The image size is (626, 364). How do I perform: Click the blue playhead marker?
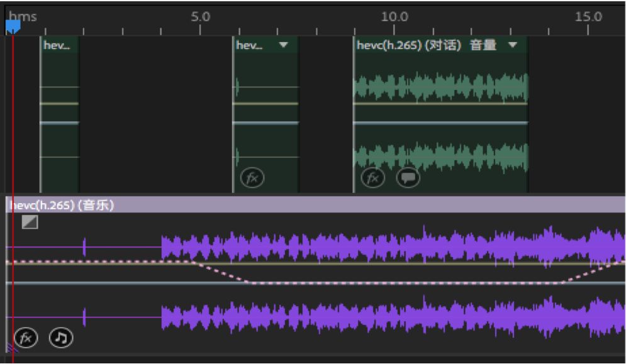pos(13,27)
